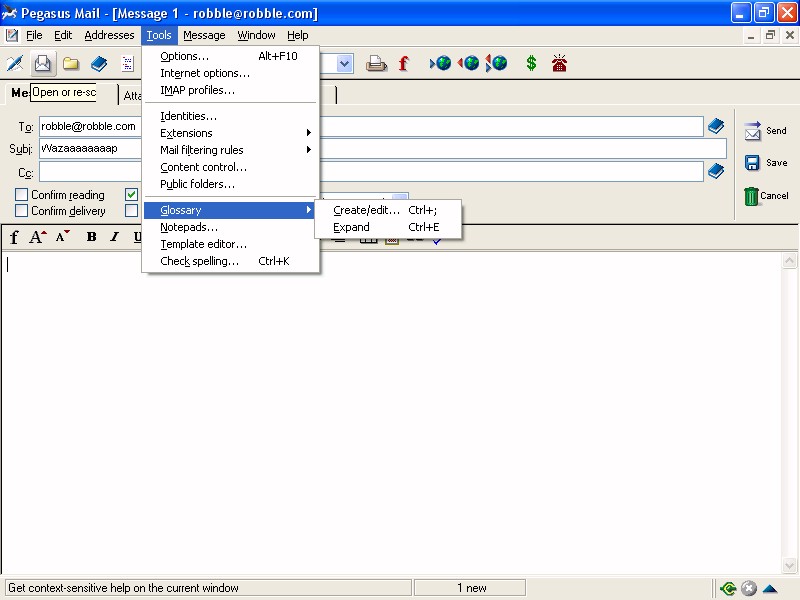800x600 pixels.
Task: Close the open Tools menu from the menu bar
Action: pos(159,35)
